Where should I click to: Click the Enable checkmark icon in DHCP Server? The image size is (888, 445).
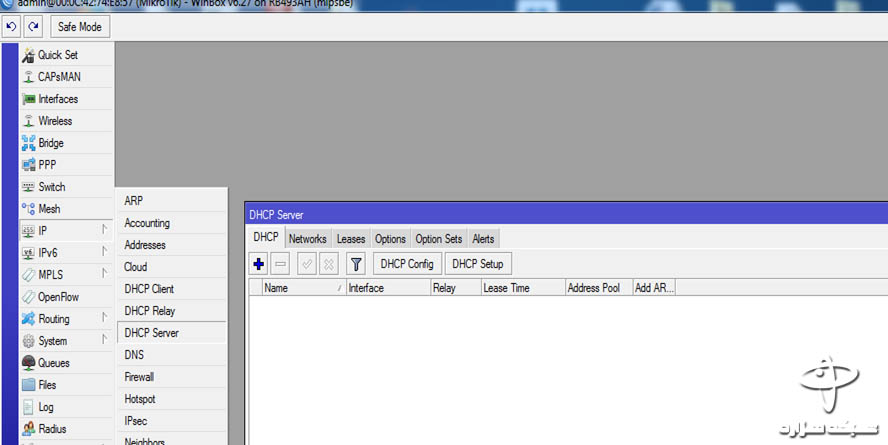tap(306, 264)
